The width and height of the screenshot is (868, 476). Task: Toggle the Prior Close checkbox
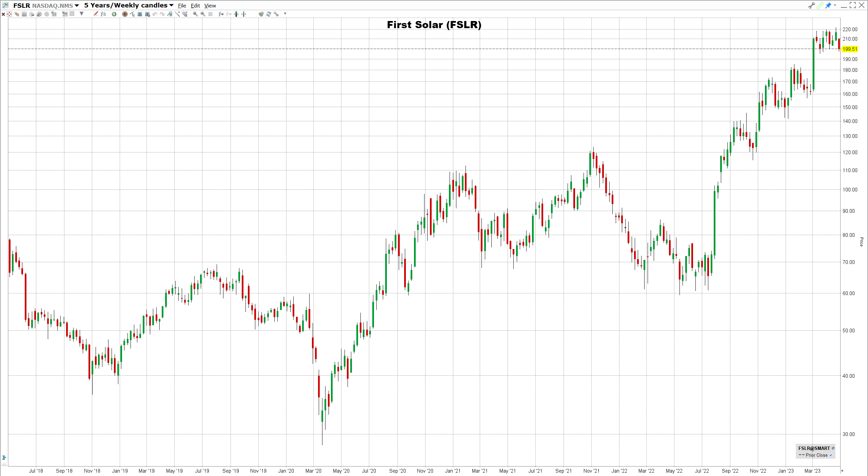[830, 455]
